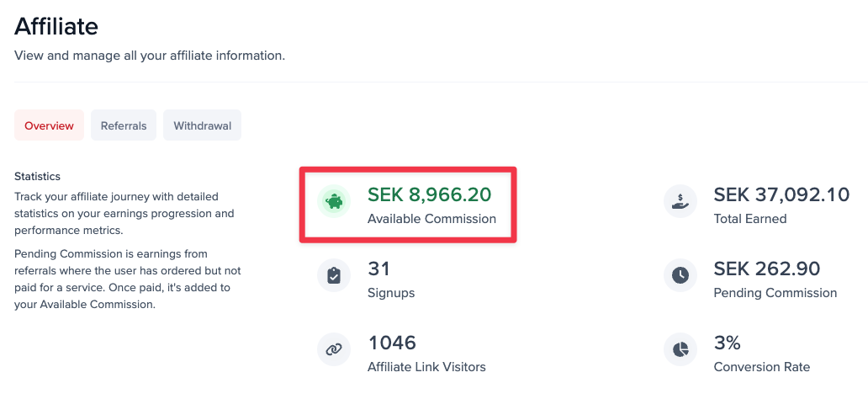Click the Affiliate page heading
Screen dimensions: 868x399
pos(56,26)
